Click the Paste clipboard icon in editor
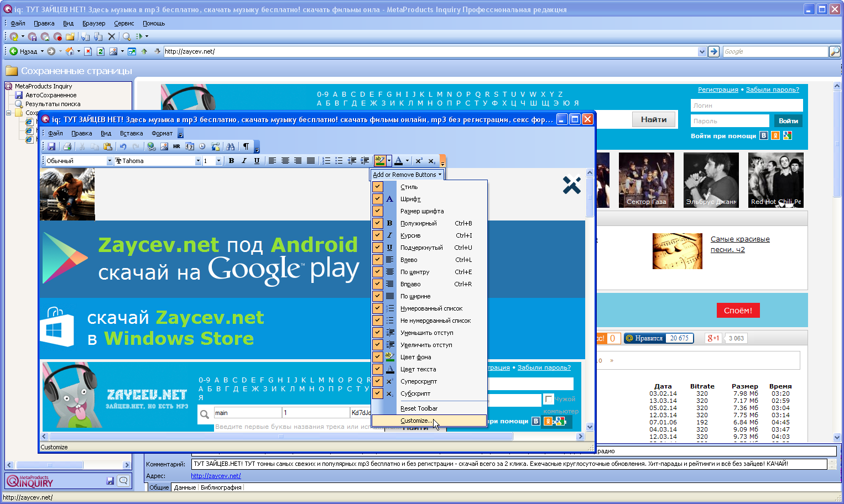This screenshot has height=504, width=844. click(x=108, y=146)
